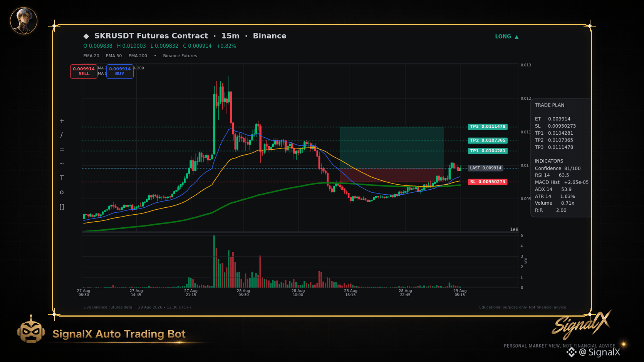644x362 pixels.
Task: Click the VOL volume axis label
Action: coord(526,260)
